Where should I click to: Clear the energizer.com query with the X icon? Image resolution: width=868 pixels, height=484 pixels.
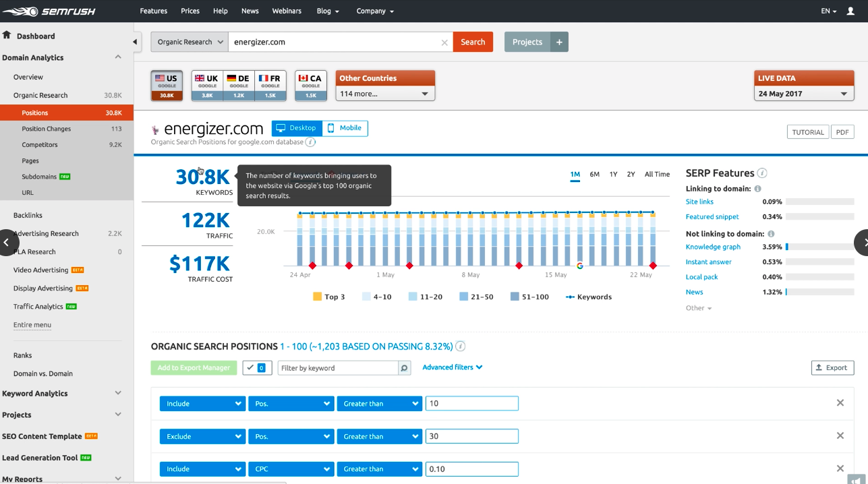coord(444,42)
